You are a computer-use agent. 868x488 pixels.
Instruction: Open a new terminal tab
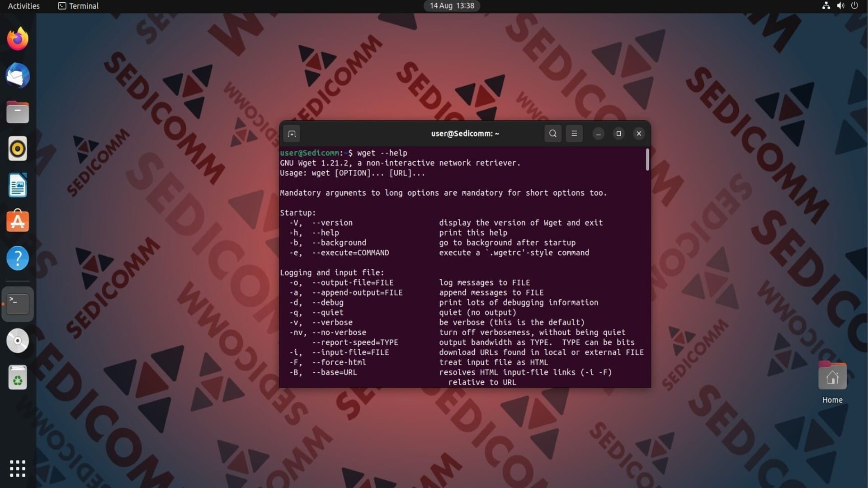(x=292, y=134)
